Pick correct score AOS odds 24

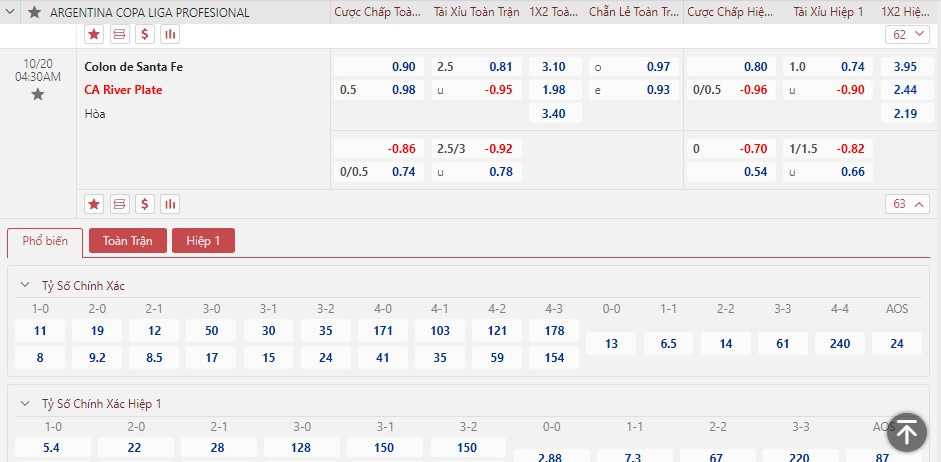[897, 344]
